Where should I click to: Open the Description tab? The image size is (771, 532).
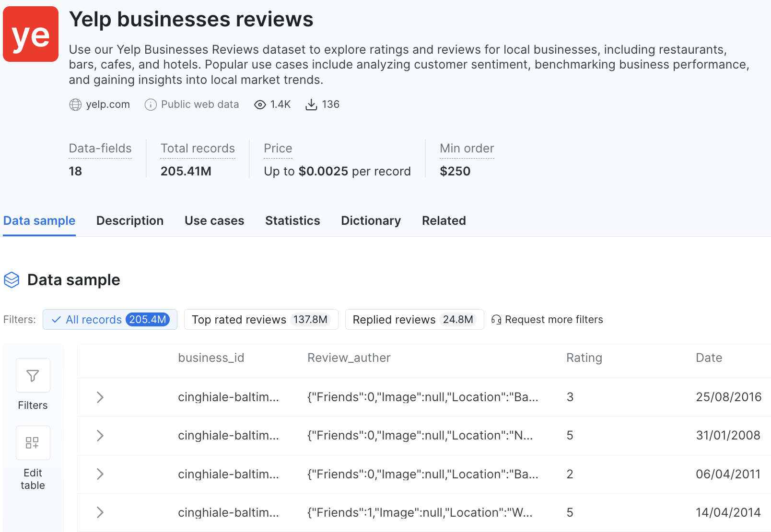[x=130, y=220]
